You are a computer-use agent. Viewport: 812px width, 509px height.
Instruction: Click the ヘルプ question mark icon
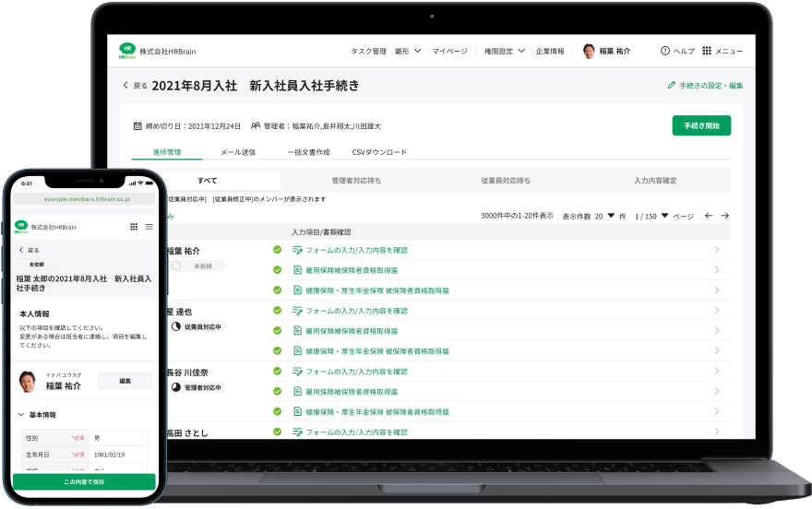664,51
